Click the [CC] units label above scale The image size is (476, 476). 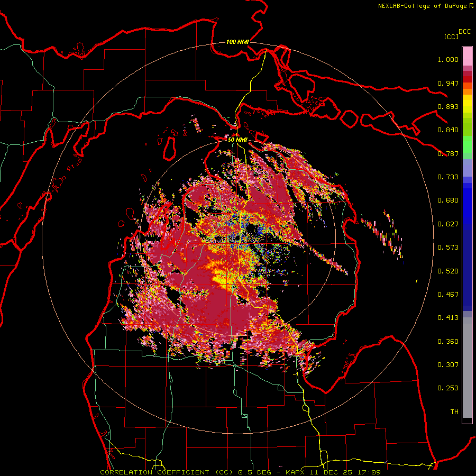tap(451, 36)
